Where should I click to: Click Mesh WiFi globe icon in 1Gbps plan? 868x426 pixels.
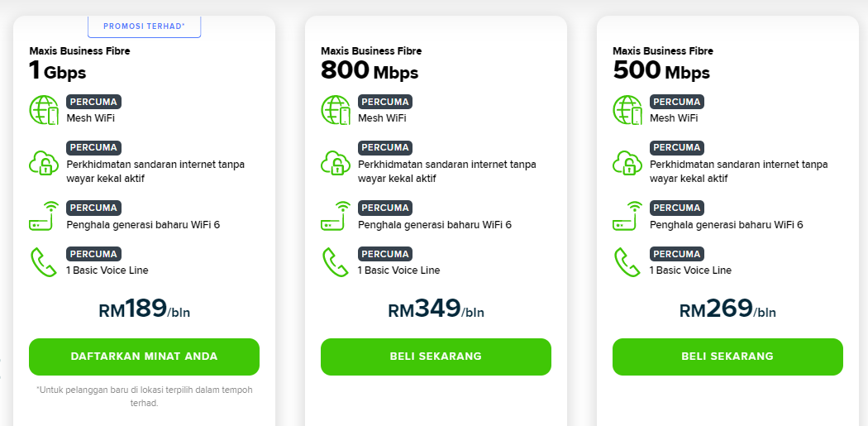click(x=44, y=110)
